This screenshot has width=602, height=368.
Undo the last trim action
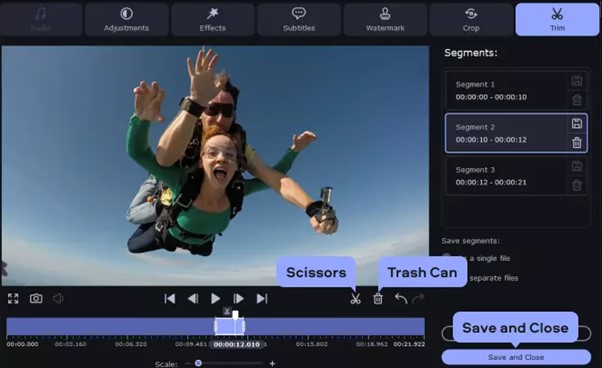pos(401,299)
